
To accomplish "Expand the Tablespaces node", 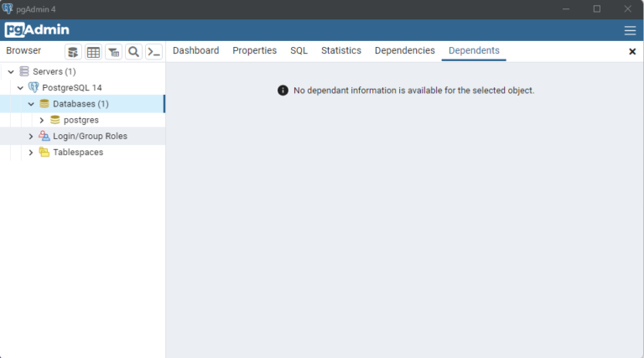I will [x=31, y=153].
